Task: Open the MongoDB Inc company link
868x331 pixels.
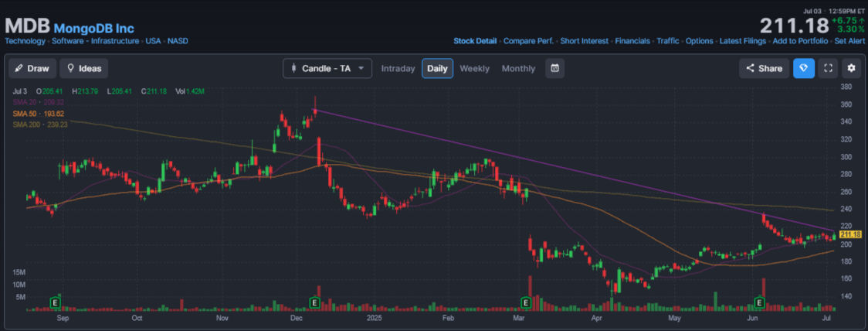Action: click(x=94, y=28)
